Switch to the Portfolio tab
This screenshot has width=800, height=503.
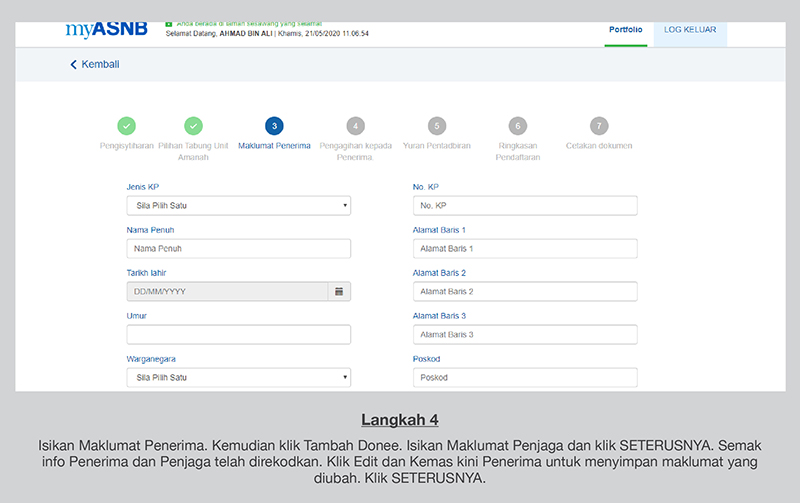(625, 30)
